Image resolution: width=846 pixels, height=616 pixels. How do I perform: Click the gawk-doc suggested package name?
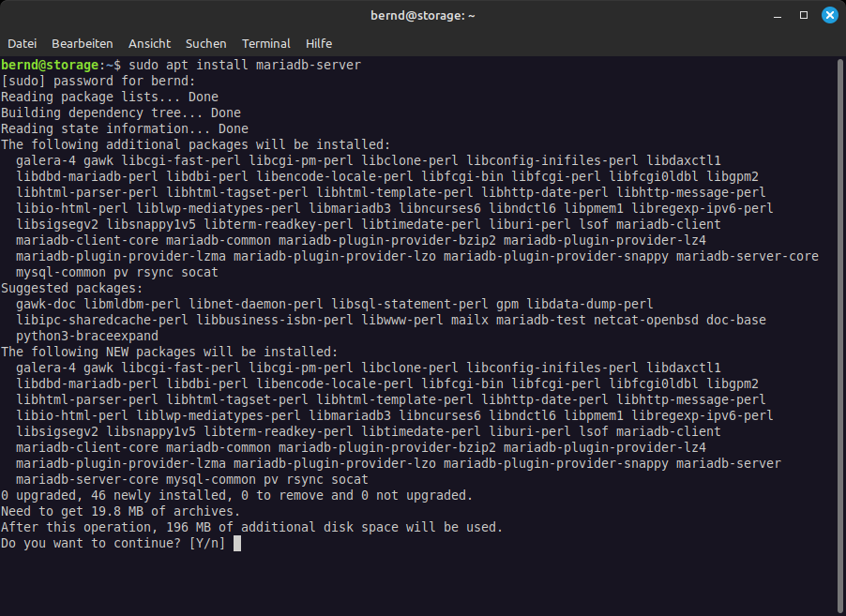pyautogui.click(x=46, y=304)
